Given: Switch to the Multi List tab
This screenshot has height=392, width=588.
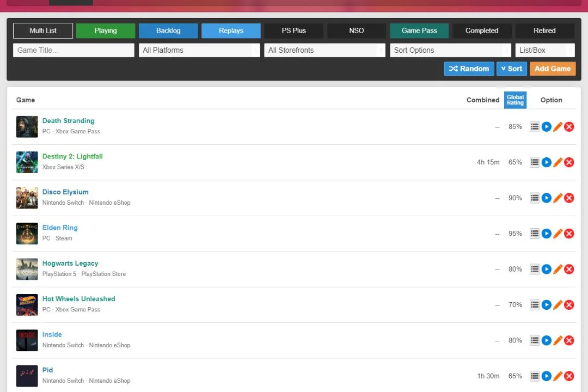Looking at the screenshot, I should click(x=43, y=30).
